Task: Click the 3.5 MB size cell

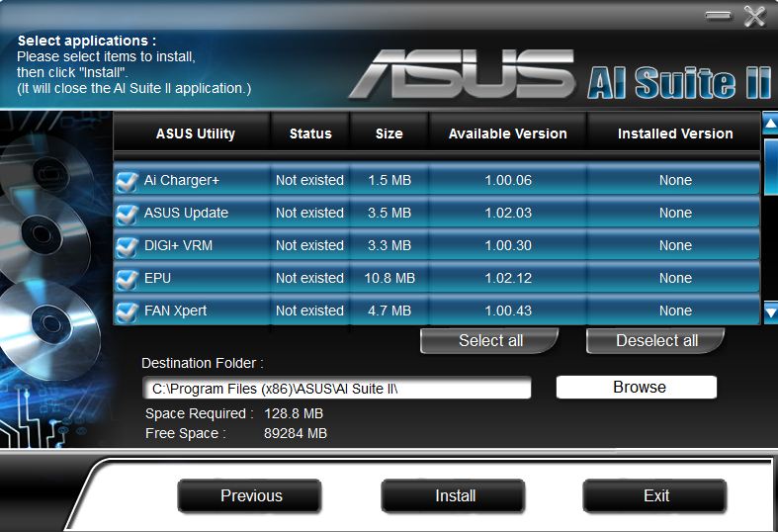Action: (389, 213)
